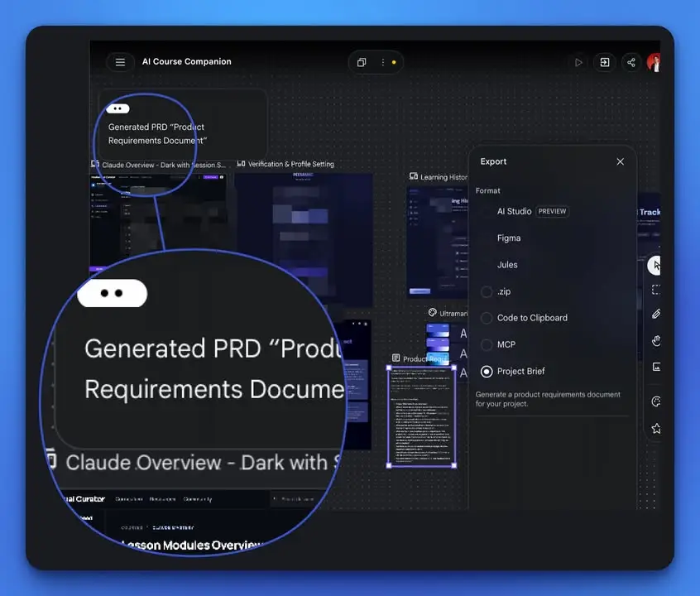Open the user profile avatar
This screenshot has width=700, height=596.
(x=654, y=63)
